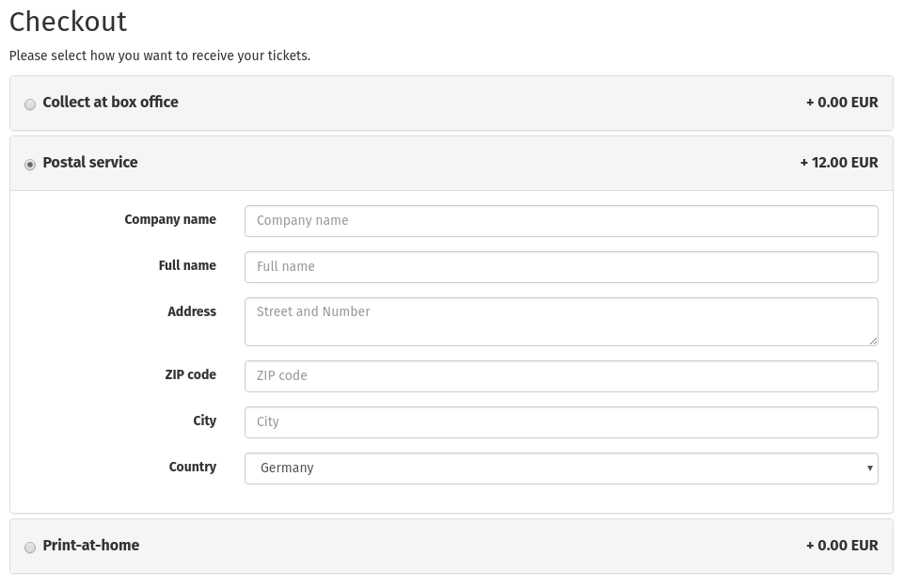Choose the Print-at-home radio option
Viewport: 904px width, 588px height.
coord(30,548)
